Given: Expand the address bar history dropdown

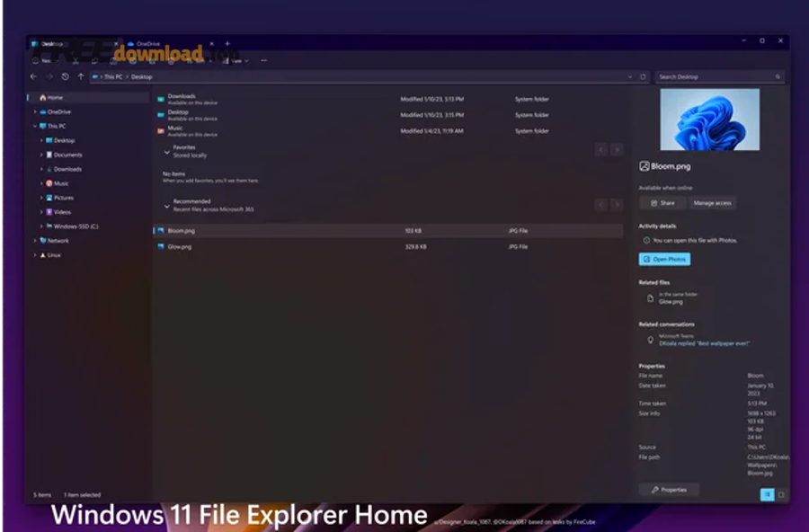Looking at the screenshot, I should coord(629,77).
